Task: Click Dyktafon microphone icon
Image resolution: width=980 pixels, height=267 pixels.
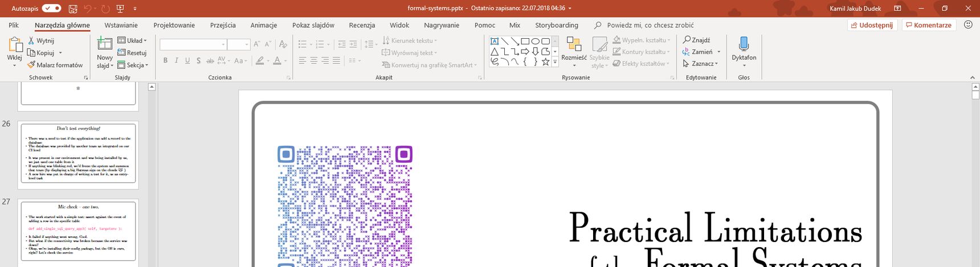Action: [744, 44]
